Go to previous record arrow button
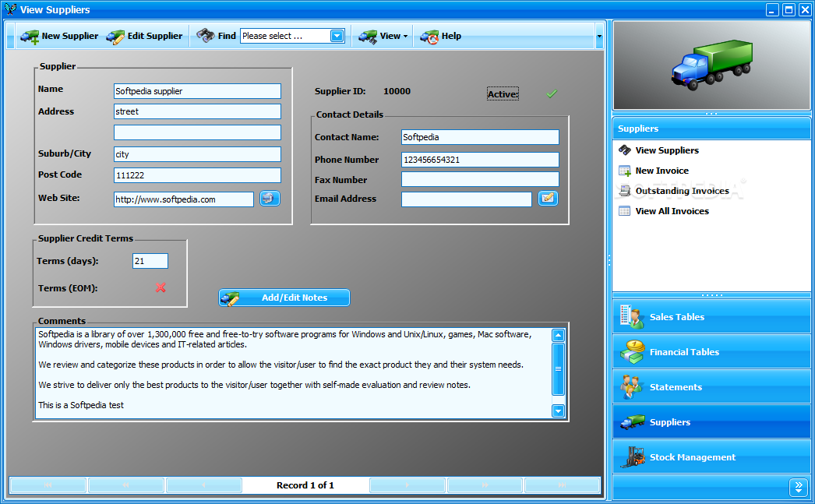Image resolution: width=815 pixels, height=504 pixels. click(x=204, y=485)
